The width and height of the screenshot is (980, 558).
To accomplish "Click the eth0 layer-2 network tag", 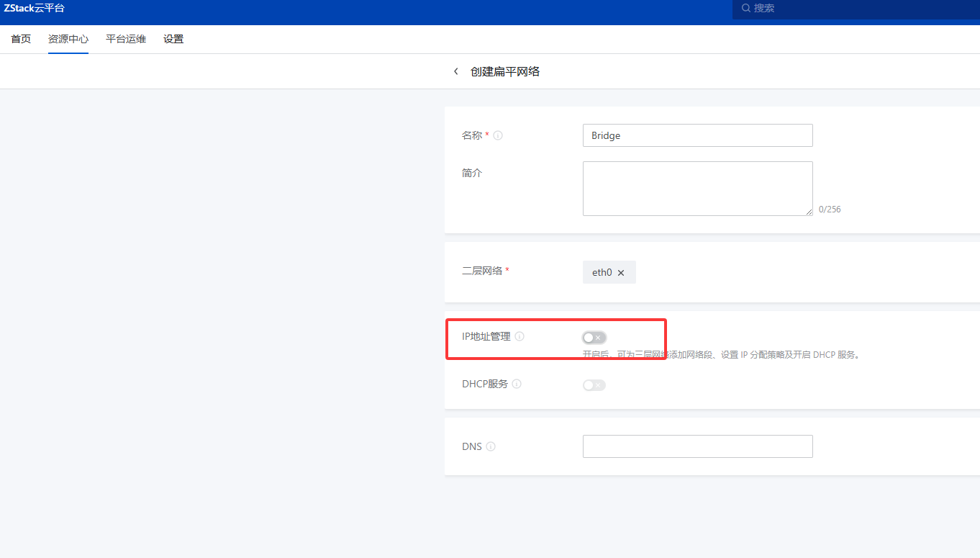I will (609, 272).
